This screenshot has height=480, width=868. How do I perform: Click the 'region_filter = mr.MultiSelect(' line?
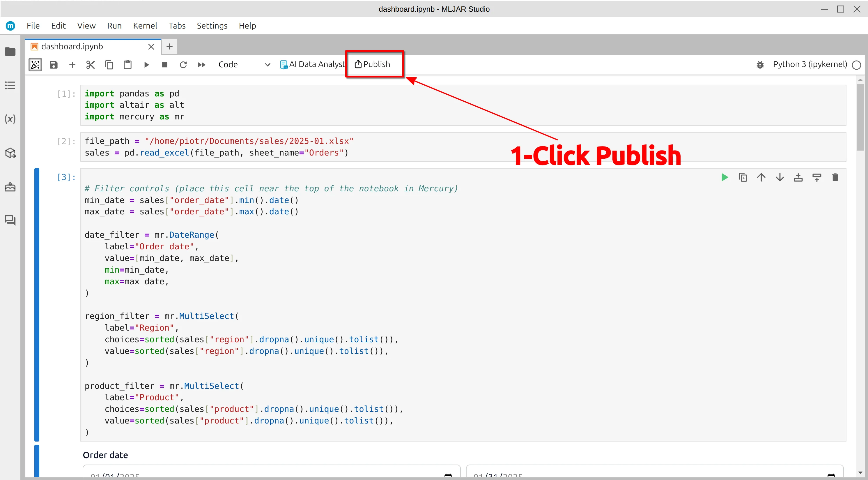pyautogui.click(x=162, y=316)
